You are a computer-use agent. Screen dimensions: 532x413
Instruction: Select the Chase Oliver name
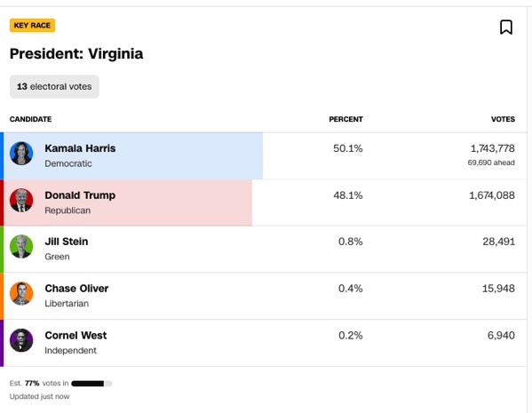pyautogui.click(x=76, y=288)
